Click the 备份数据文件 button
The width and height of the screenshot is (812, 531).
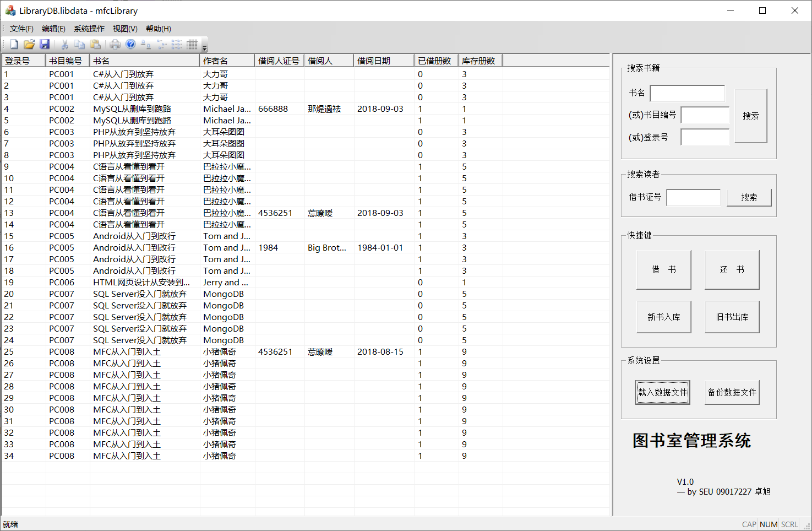732,393
